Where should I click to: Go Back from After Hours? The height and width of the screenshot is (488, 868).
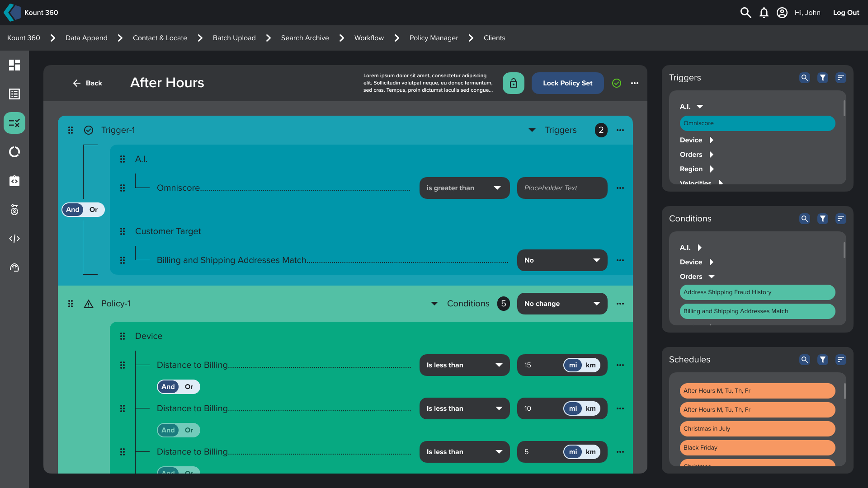tap(88, 83)
